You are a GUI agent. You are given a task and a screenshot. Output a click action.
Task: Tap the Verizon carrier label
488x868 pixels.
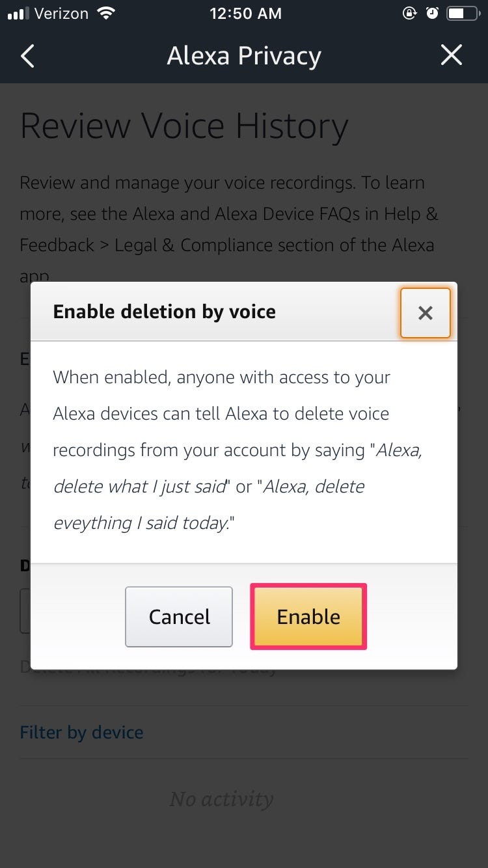62,12
